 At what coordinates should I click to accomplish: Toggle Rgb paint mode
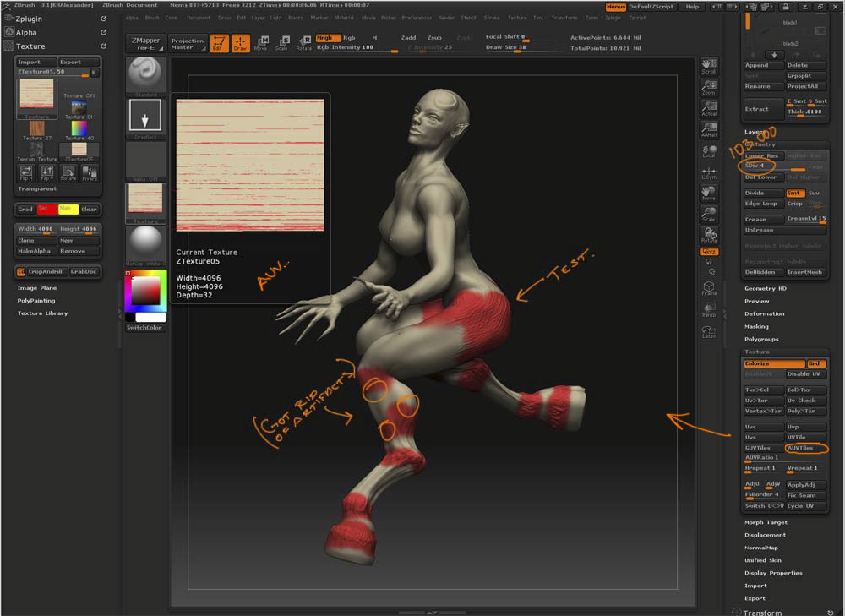(349, 38)
